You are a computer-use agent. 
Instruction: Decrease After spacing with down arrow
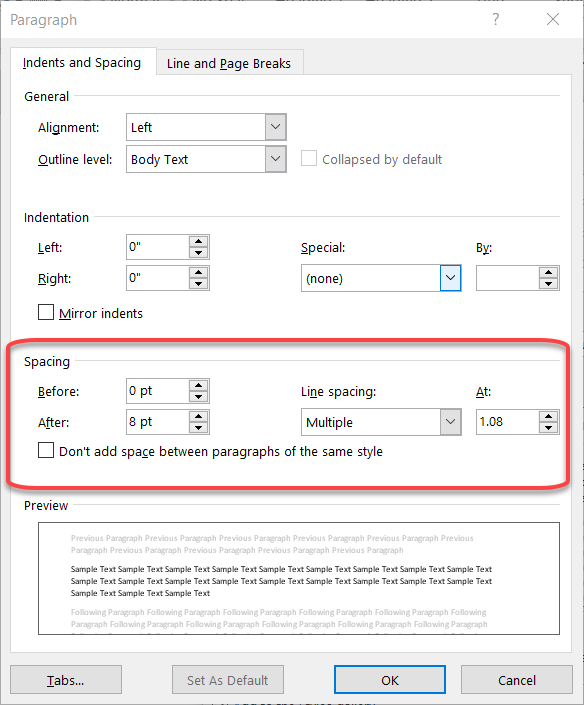[198, 428]
